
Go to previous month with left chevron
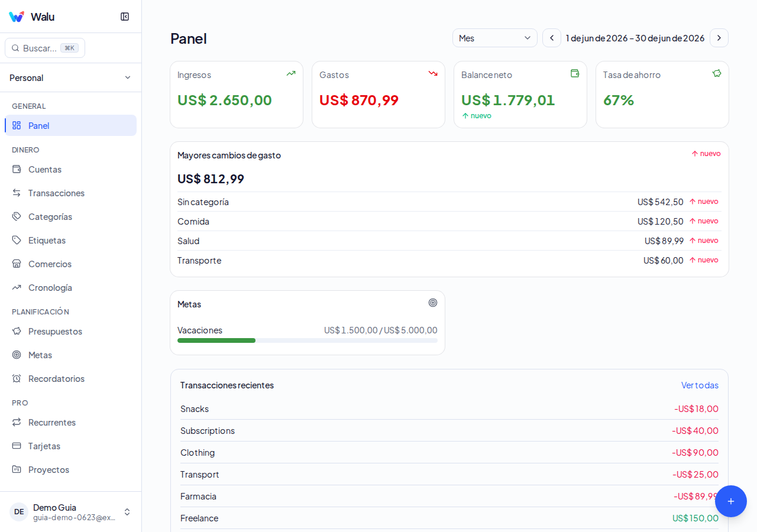[x=552, y=38]
